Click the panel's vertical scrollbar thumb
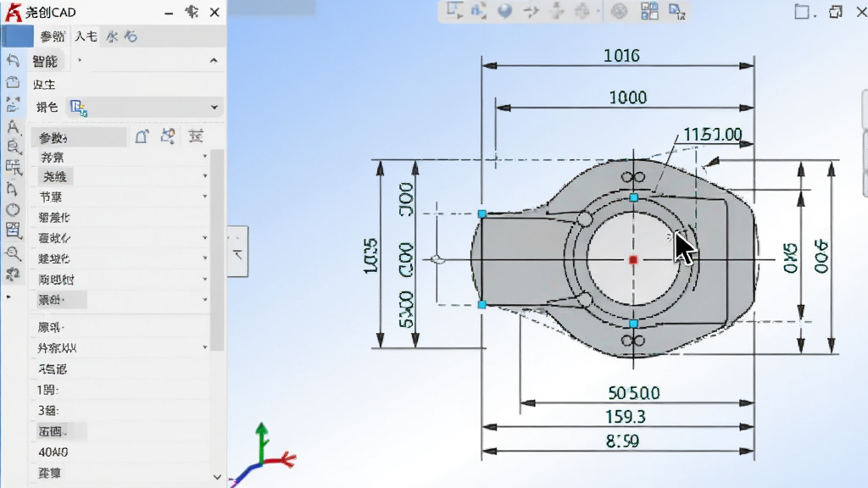 [217, 250]
